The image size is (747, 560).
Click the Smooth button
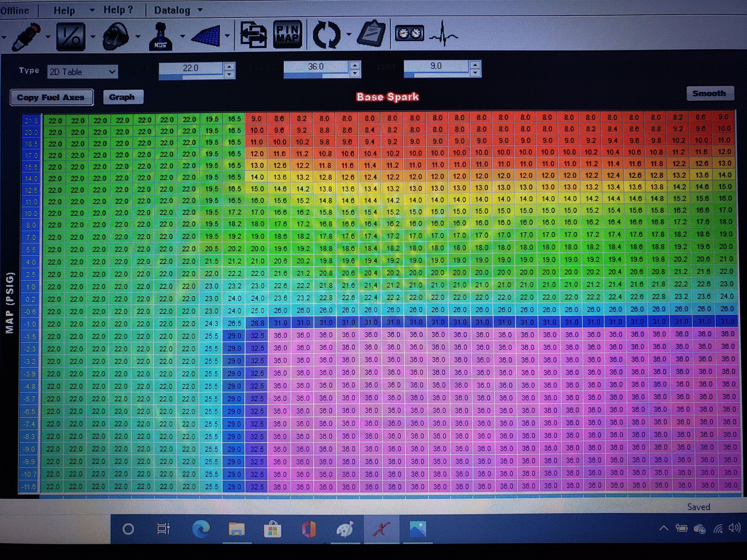709,93
